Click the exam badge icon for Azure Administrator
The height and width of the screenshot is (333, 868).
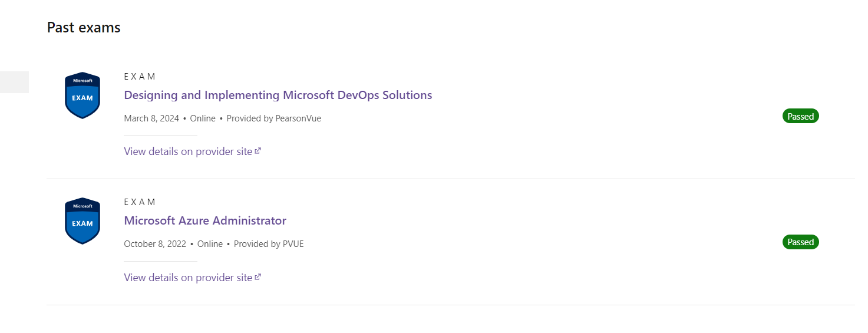click(x=82, y=221)
